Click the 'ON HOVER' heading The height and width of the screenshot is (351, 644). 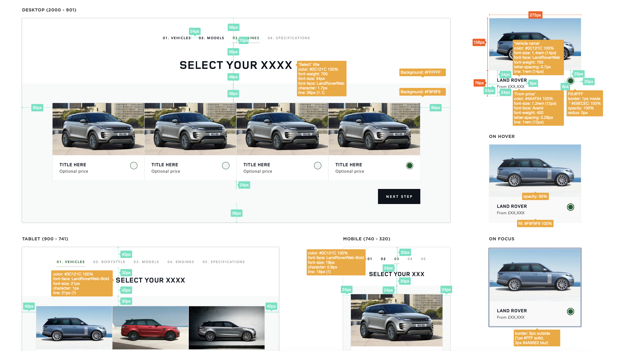(502, 137)
